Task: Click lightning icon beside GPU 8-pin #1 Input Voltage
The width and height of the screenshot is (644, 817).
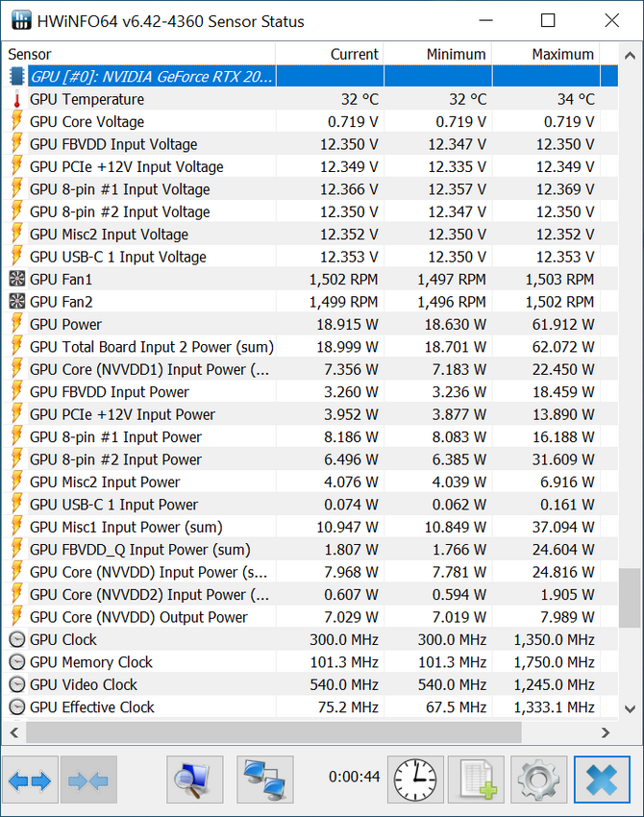Action: 17,189
